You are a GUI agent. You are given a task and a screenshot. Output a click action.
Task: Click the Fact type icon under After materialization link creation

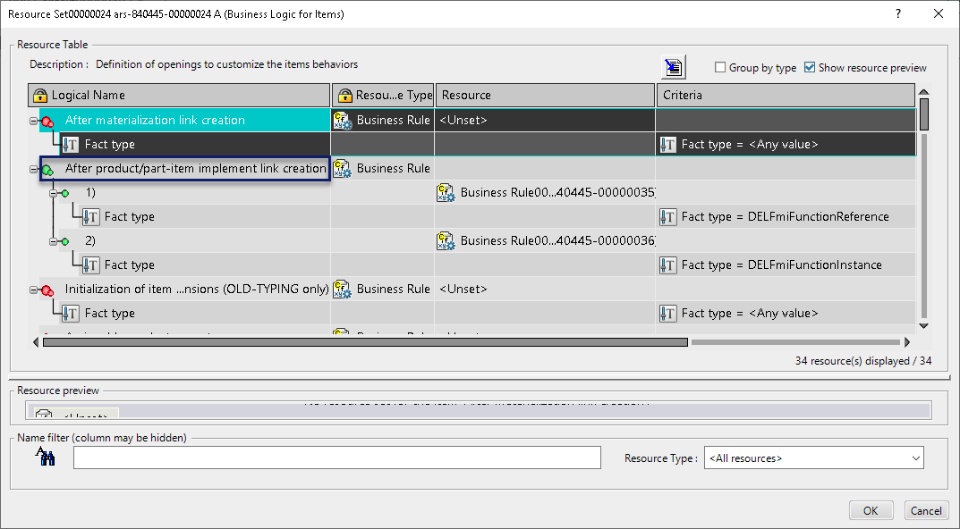pos(70,144)
